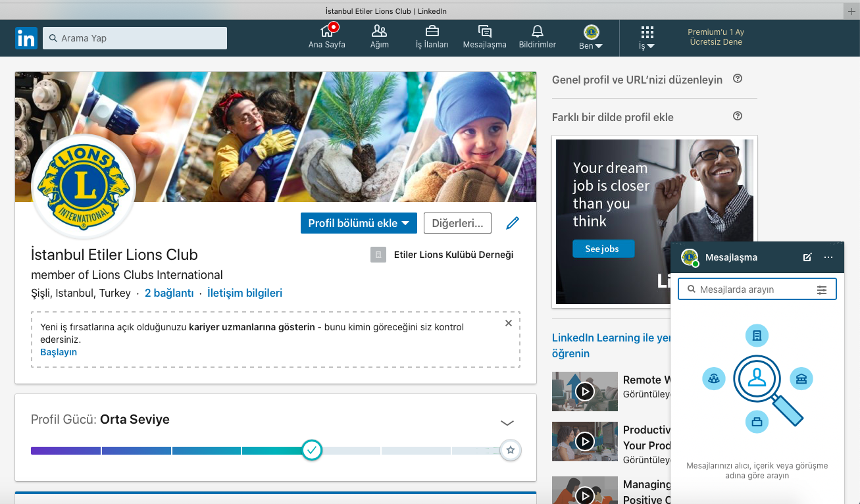Click the checkmark on the profile strength progress bar

click(x=311, y=450)
